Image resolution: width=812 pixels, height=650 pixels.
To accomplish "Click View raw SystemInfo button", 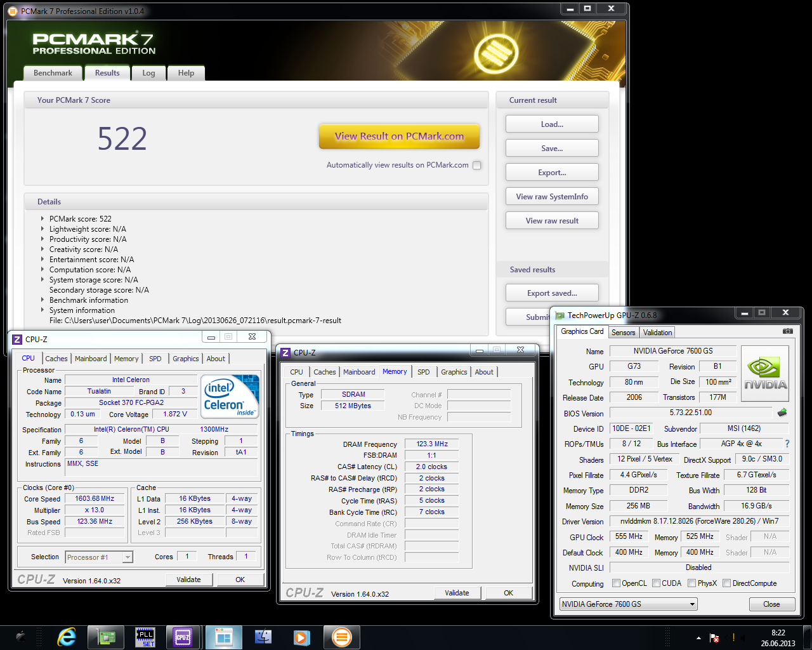I will point(552,197).
